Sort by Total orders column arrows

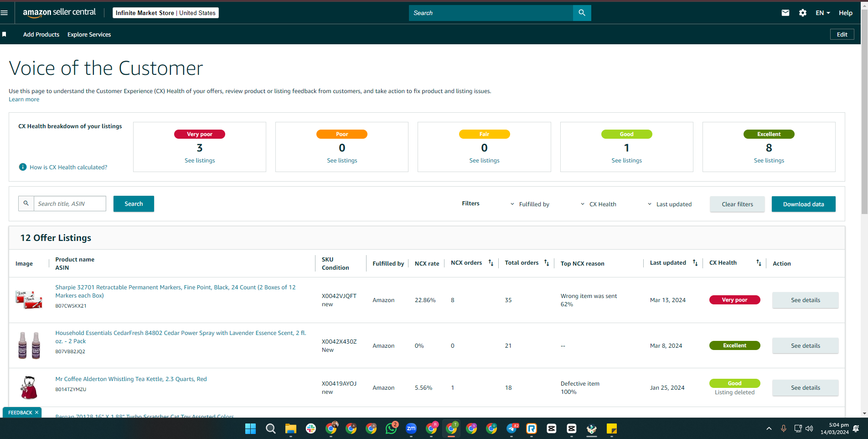pyautogui.click(x=547, y=263)
